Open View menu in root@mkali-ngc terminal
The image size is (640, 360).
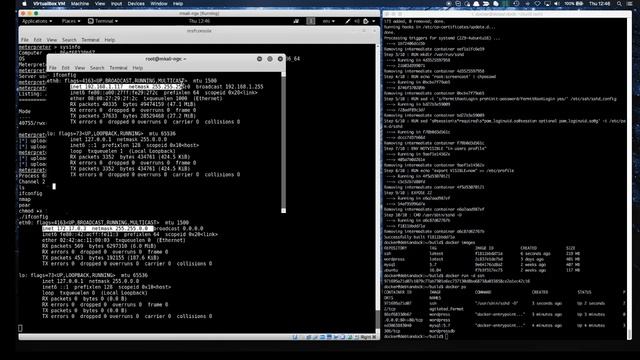tap(80, 68)
